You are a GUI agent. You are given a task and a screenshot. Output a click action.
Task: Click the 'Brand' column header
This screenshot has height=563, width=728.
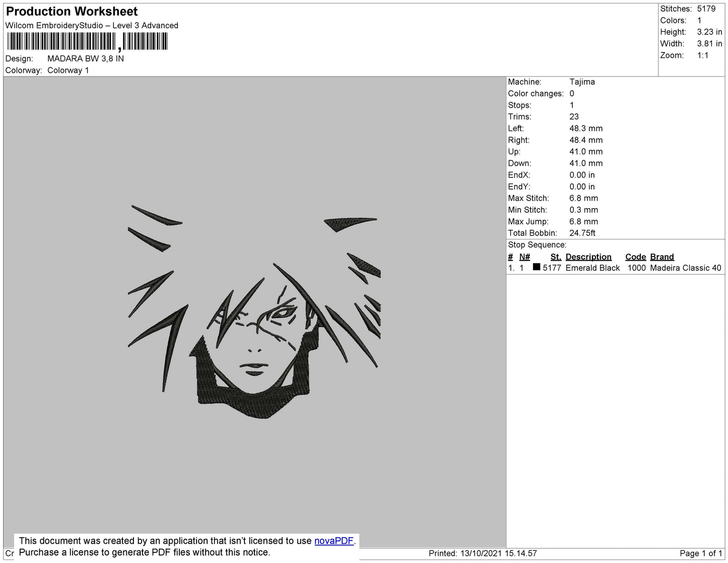[x=662, y=257]
